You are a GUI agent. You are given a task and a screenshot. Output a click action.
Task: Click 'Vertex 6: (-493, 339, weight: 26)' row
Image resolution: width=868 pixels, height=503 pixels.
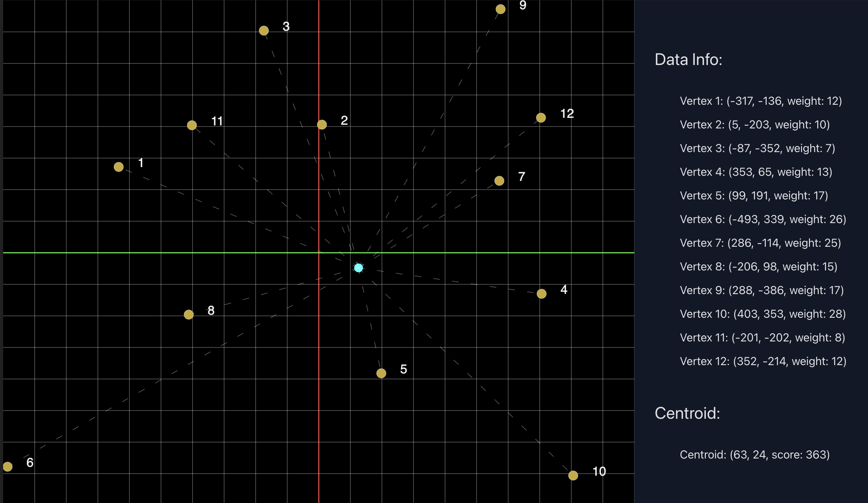[763, 219]
